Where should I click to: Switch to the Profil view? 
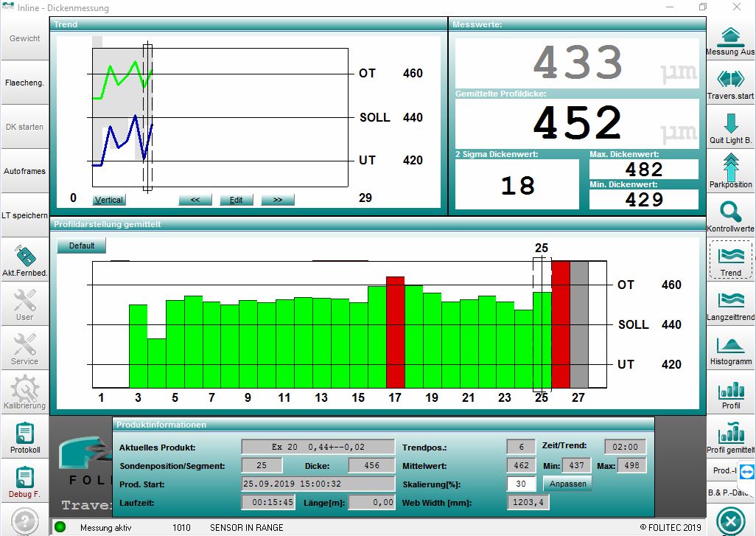click(730, 393)
